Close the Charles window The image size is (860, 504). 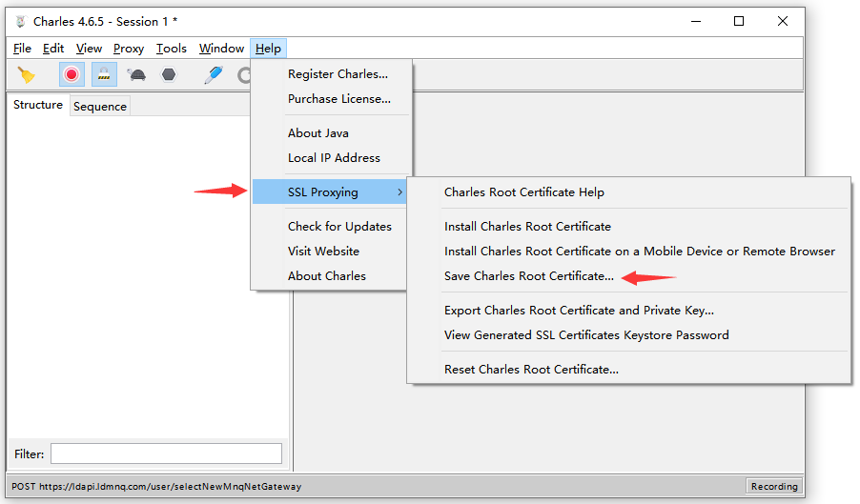pos(783,21)
